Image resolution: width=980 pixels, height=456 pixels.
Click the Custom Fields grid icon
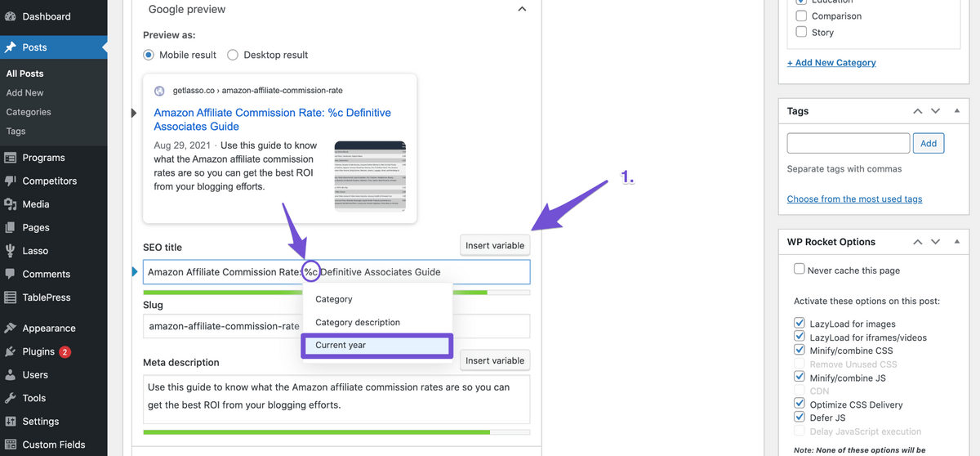(x=11, y=445)
